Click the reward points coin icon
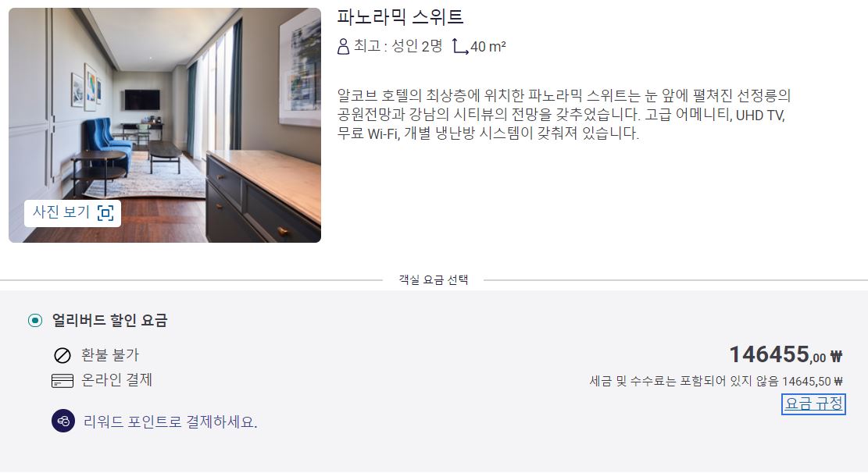Image resolution: width=868 pixels, height=473 pixels. 63,421
